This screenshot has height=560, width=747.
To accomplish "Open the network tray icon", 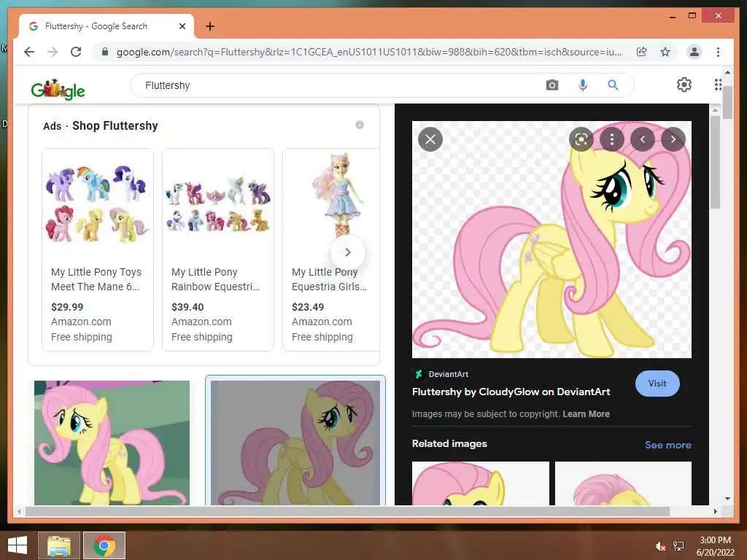I will [678, 546].
